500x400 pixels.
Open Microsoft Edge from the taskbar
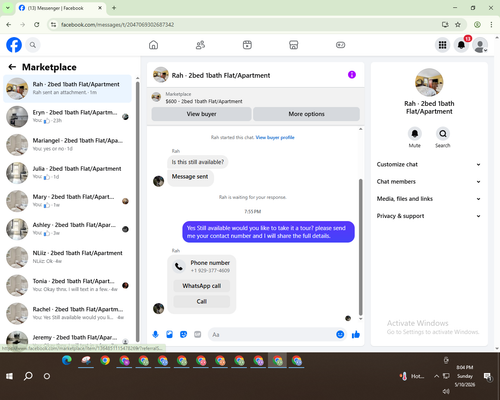tap(67, 360)
